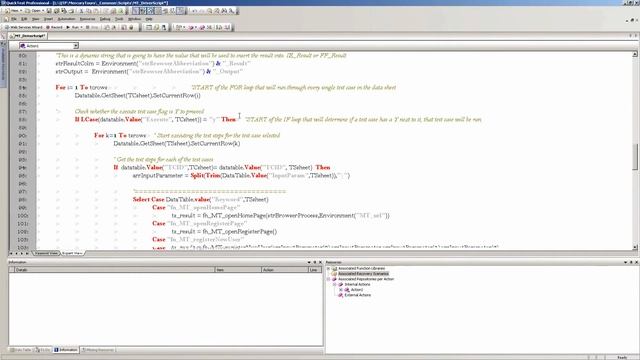Switch to the Keyword View tab
The height and width of the screenshot is (360, 640).
(46, 253)
